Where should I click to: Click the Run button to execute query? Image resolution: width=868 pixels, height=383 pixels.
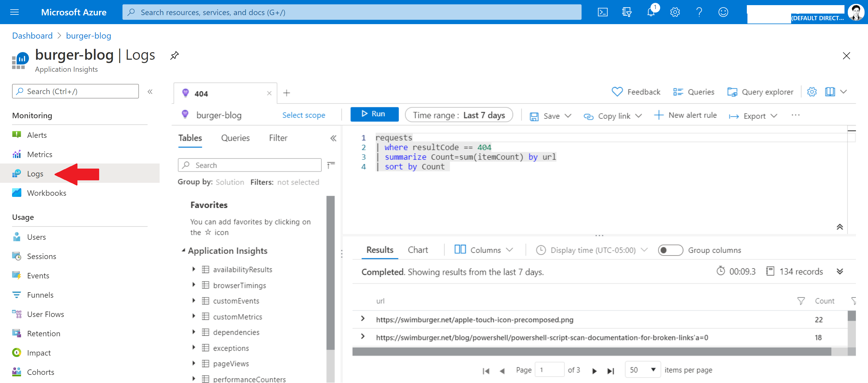pyautogui.click(x=374, y=115)
